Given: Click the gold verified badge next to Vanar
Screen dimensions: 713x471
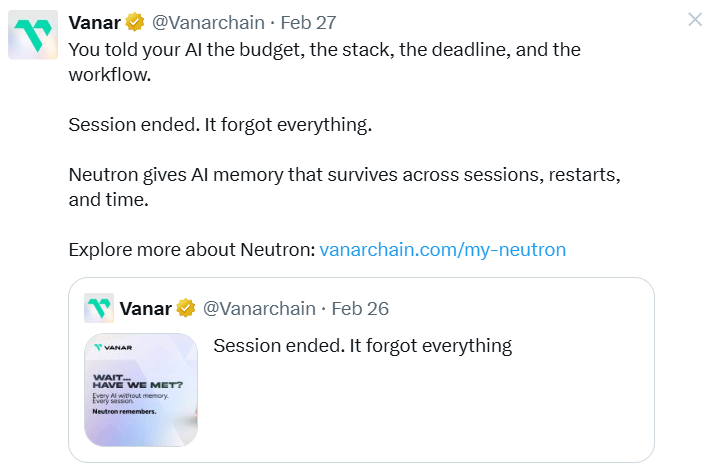Looking at the screenshot, I should click(x=134, y=22).
